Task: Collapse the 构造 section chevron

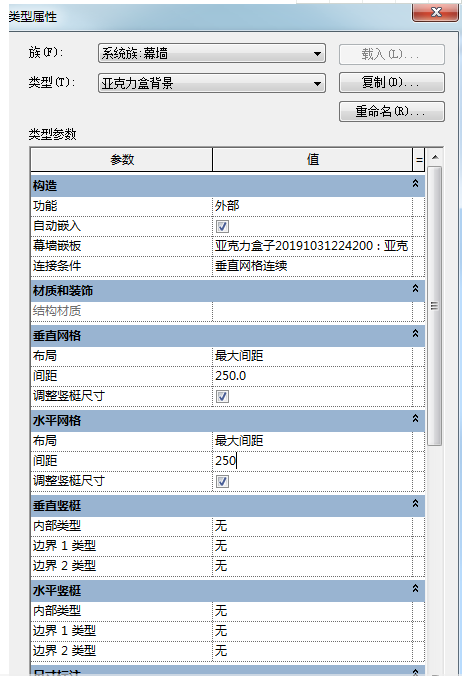Action: coord(415,183)
